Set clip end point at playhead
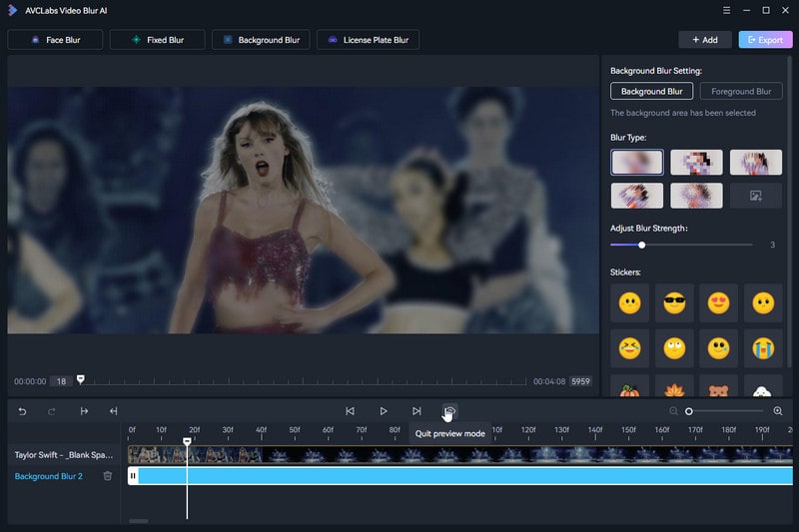 (114, 411)
